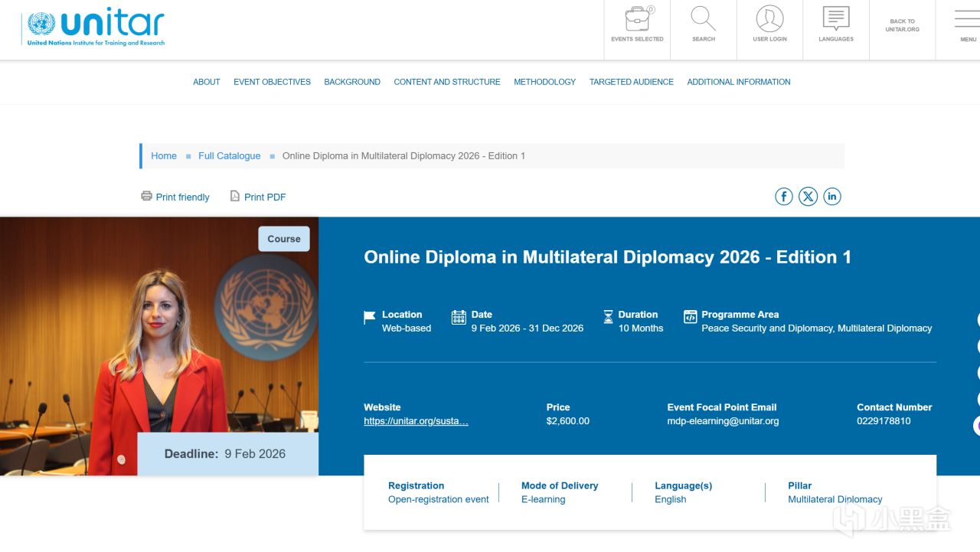Click the date range 9 Feb 2026 - 31 Dec 2026
This screenshot has width=980, height=552.
528,328
